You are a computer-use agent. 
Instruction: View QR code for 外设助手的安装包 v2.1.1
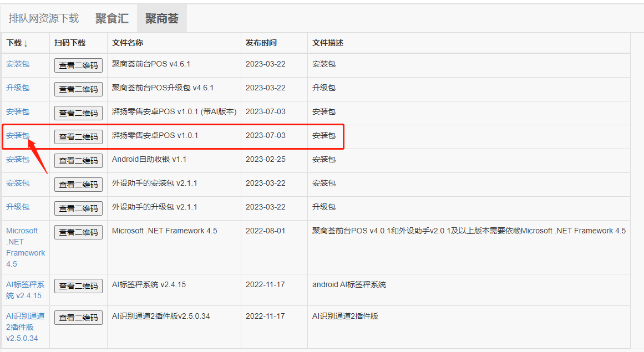pos(78,184)
